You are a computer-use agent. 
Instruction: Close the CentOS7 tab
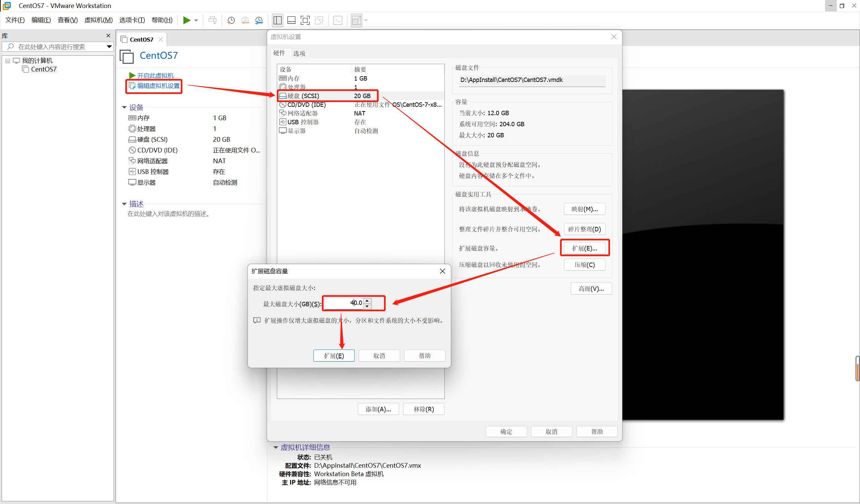coord(161,40)
